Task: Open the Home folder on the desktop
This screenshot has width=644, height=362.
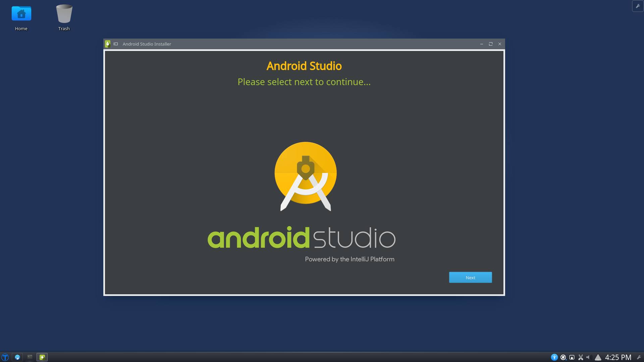Action: [21, 18]
